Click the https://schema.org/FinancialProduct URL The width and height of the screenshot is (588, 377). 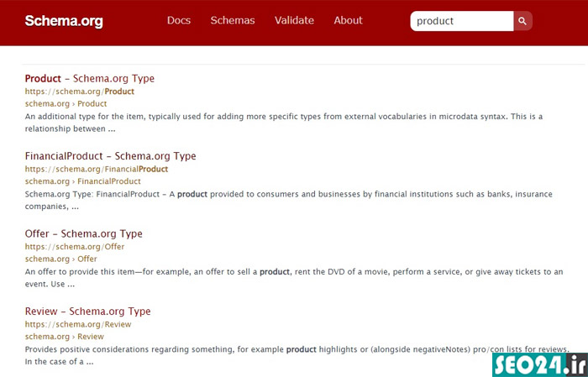point(97,169)
